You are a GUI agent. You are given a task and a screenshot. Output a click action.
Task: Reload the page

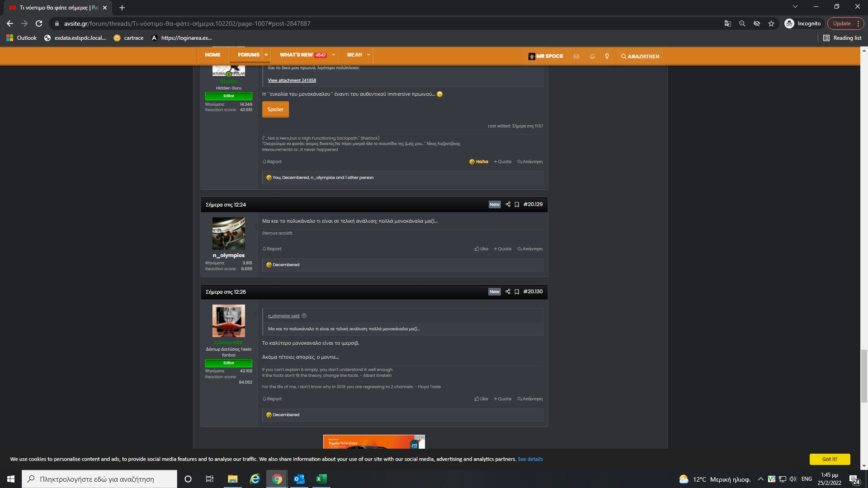[39, 23]
